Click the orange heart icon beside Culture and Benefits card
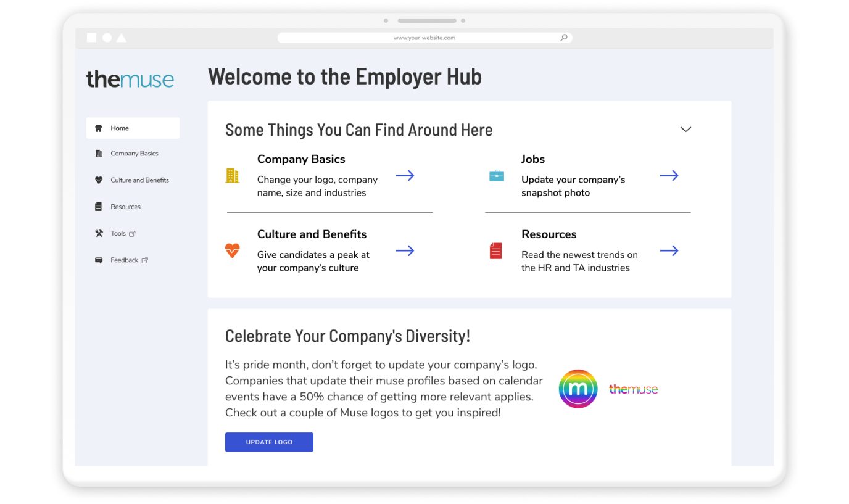Image resolution: width=849 pixels, height=504 pixels. point(232,250)
